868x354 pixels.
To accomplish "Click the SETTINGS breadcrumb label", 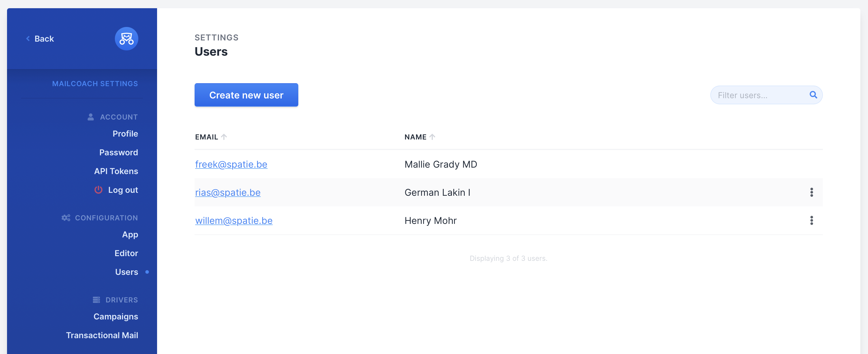I will tap(217, 38).
